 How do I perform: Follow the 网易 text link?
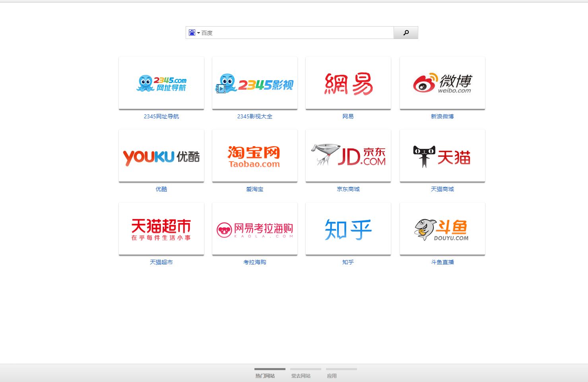coord(348,116)
